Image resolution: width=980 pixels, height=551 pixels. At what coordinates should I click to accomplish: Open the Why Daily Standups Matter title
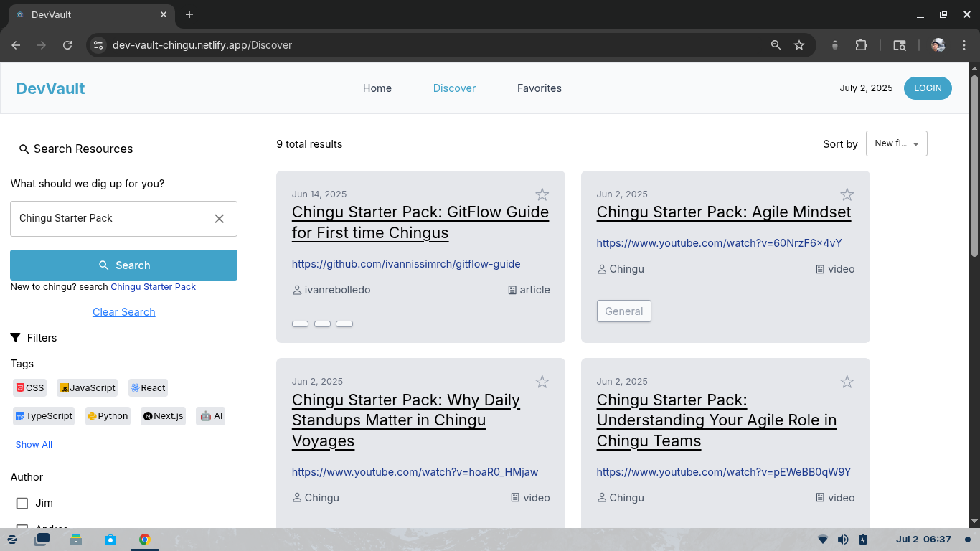[406, 420]
